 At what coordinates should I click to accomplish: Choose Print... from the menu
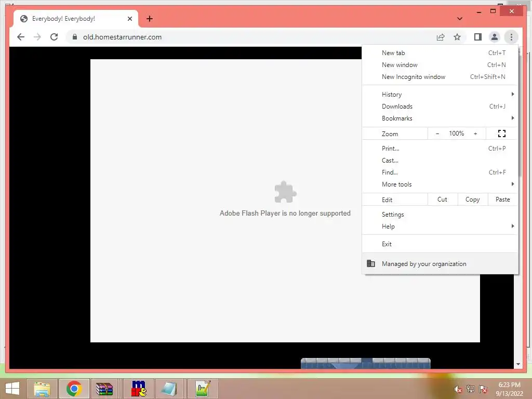(x=440, y=148)
